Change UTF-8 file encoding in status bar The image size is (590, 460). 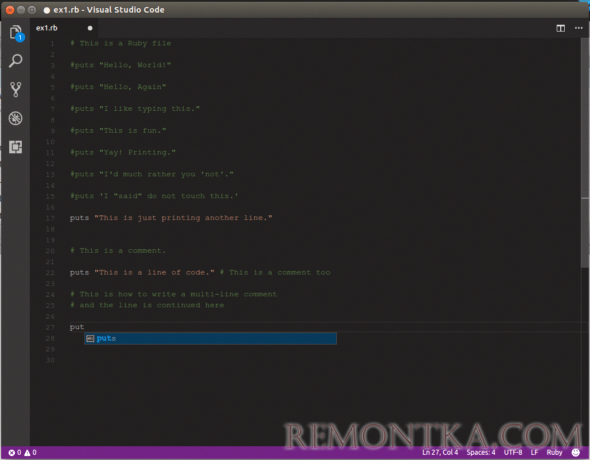tap(513, 452)
